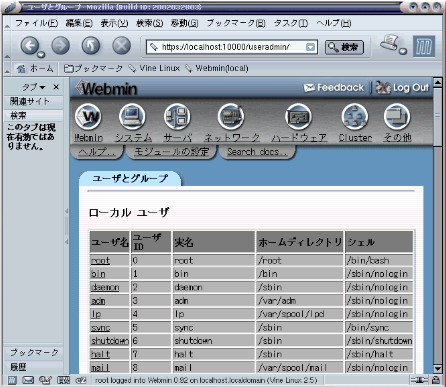Click the 検索 search button beside URL
Viewport: 446px width, 387px height.
tap(344, 47)
